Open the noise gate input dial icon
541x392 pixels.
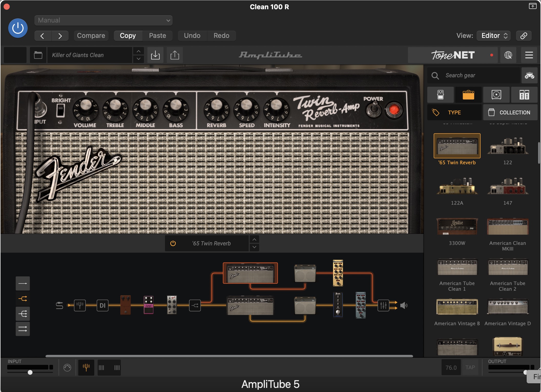point(67,368)
